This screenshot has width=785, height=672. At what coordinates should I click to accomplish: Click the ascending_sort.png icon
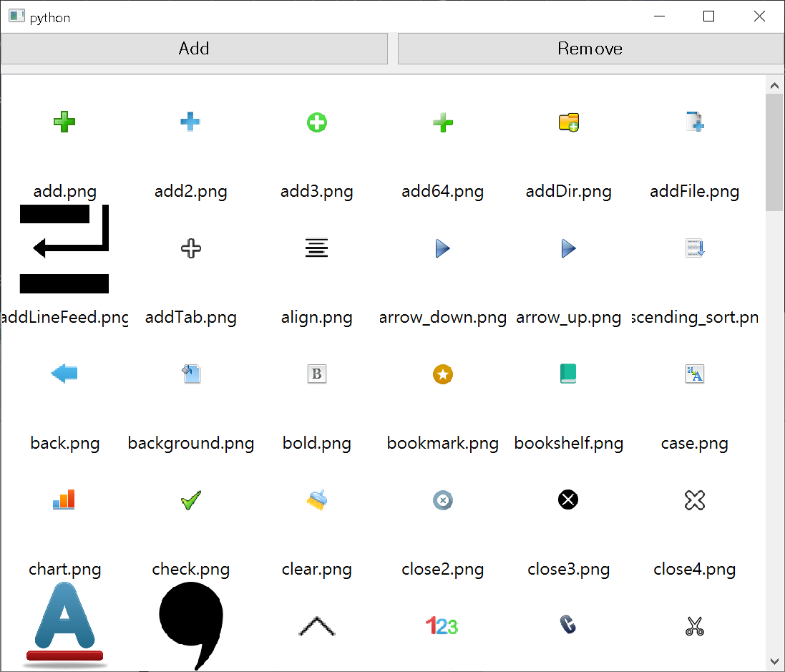coord(694,248)
